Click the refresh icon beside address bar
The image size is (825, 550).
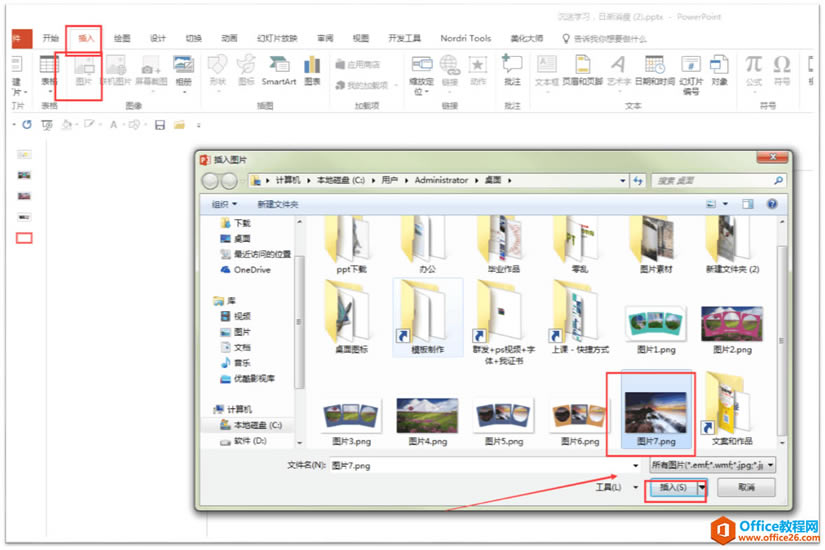638,181
